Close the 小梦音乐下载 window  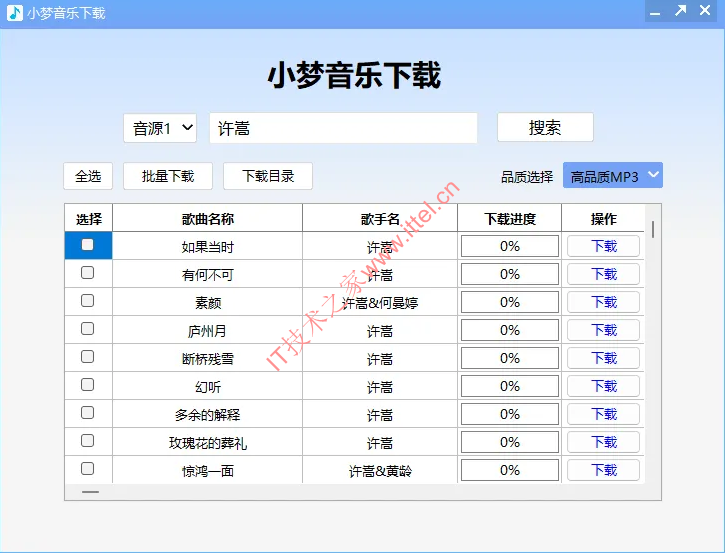coord(705,10)
